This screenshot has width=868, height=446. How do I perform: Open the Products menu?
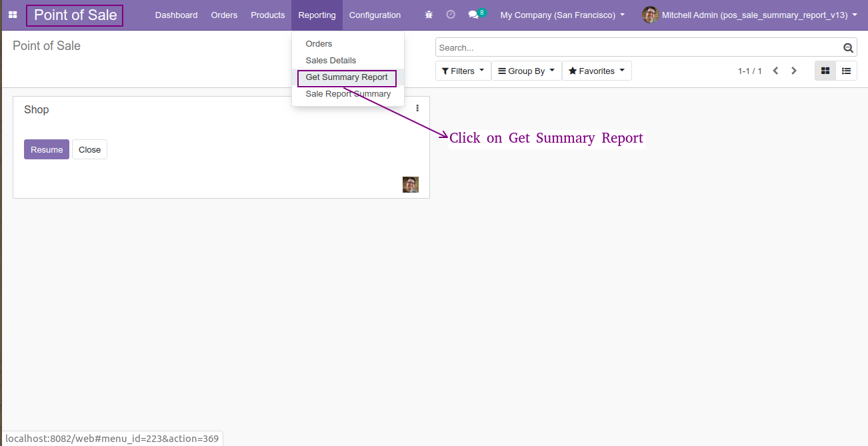coord(268,15)
